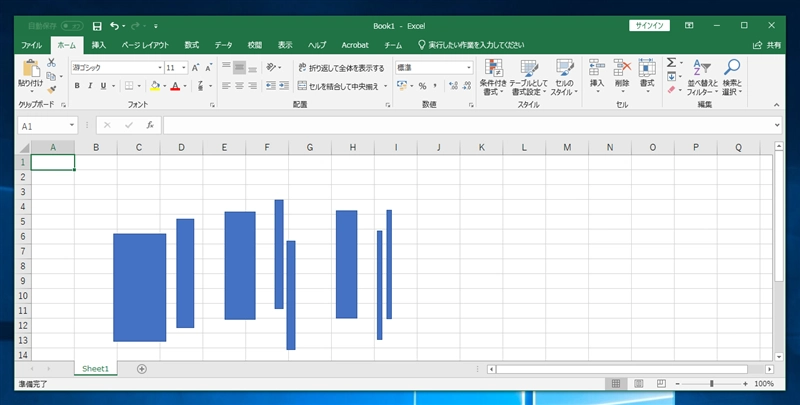Click the Undo arrow icon
This screenshot has width=800, height=405.
tap(114, 26)
